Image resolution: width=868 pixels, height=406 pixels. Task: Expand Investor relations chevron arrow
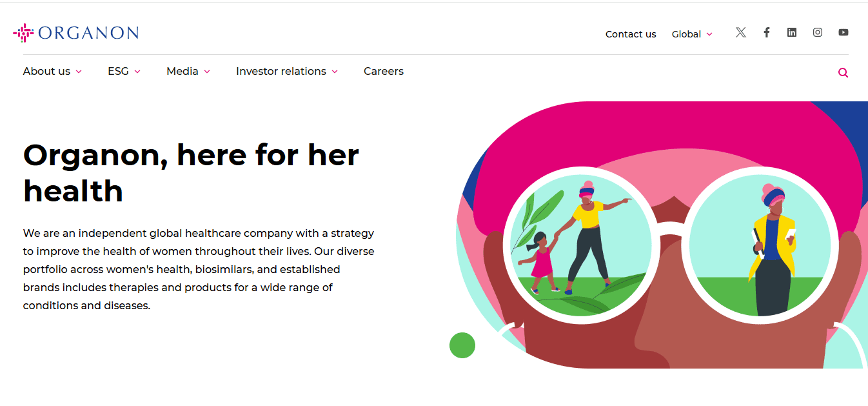(x=335, y=72)
